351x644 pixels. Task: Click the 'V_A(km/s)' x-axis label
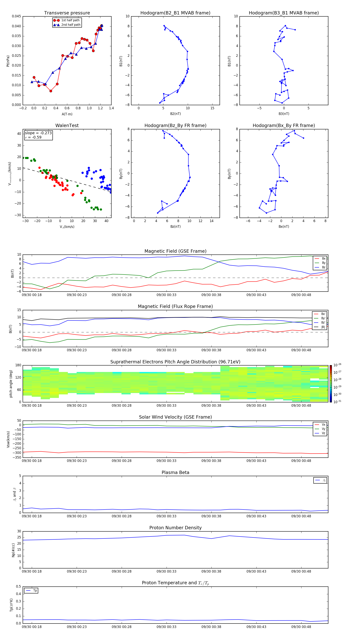pyautogui.click(x=67, y=227)
